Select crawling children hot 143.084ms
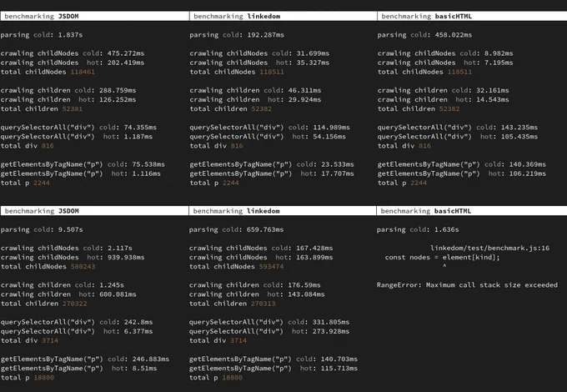 pos(306,294)
